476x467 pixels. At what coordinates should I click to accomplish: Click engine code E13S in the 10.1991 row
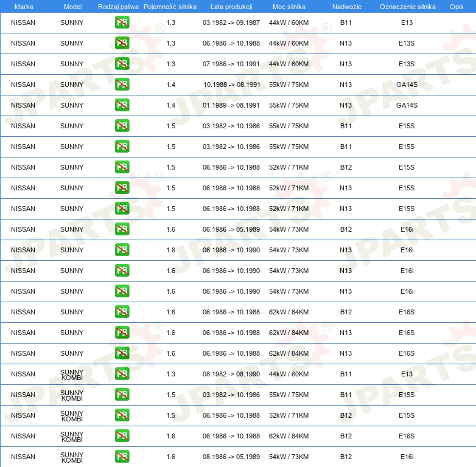coord(407,64)
